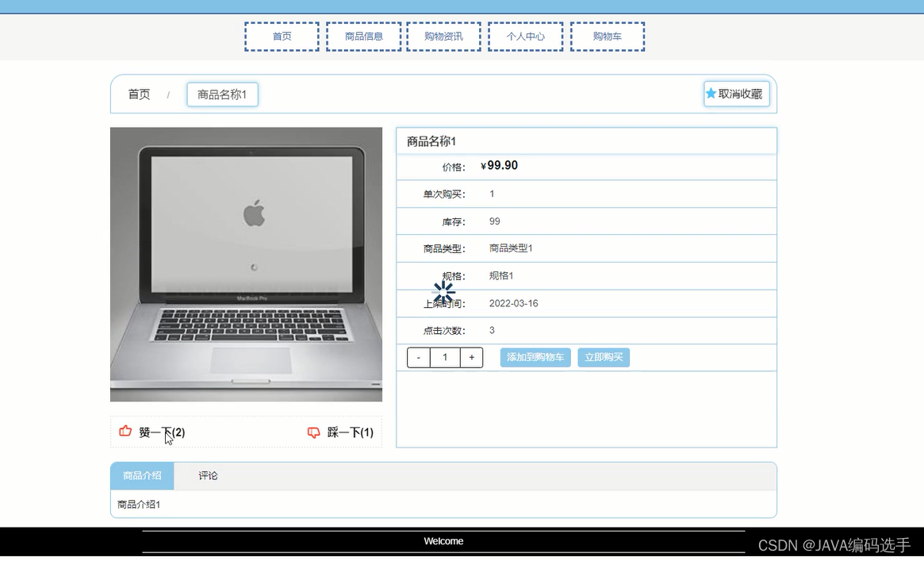924x561 pixels.
Task: Open the 商品信息 navigation item
Action: pyautogui.click(x=363, y=37)
